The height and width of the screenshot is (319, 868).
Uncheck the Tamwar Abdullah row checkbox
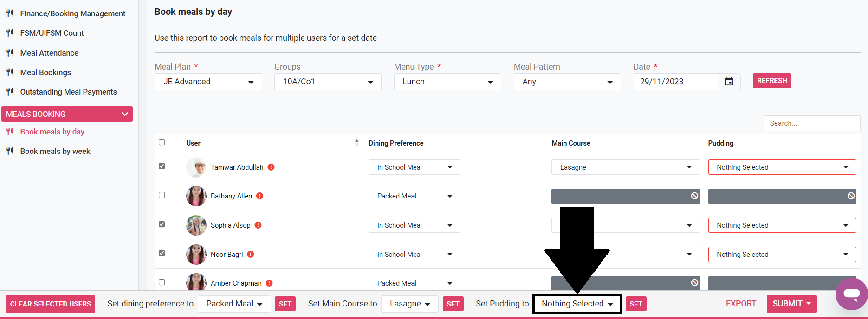click(x=162, y=166)
